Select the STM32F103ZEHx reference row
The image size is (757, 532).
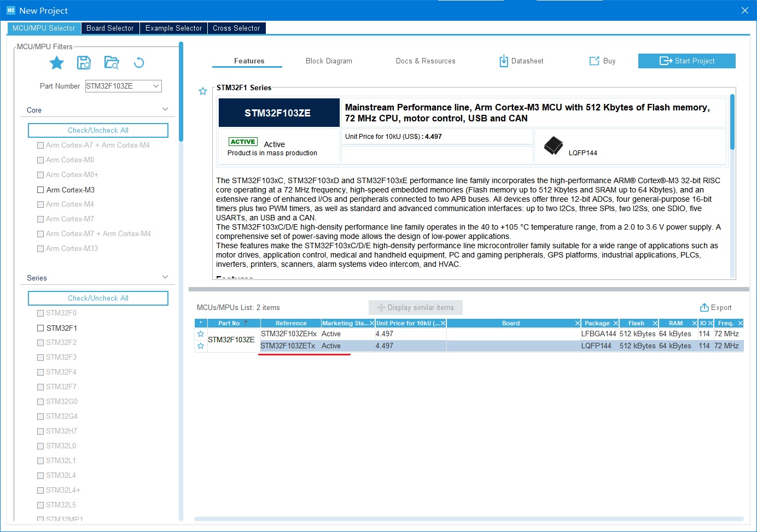[289, 334]
